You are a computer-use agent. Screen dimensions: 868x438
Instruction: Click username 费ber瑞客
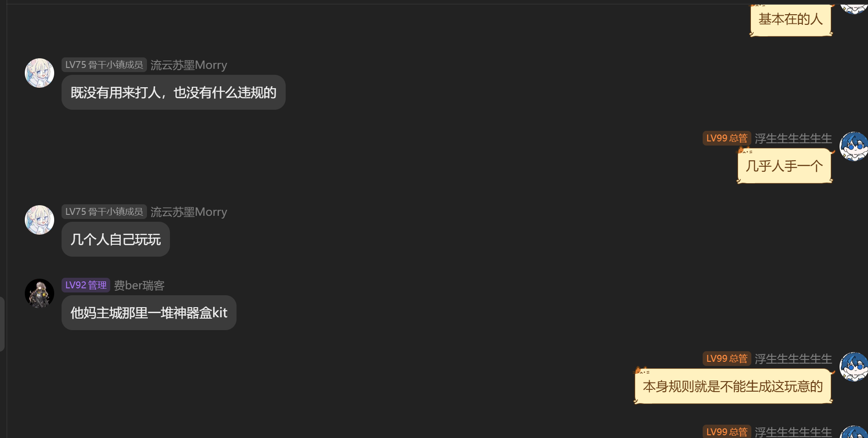pos(139,286)
